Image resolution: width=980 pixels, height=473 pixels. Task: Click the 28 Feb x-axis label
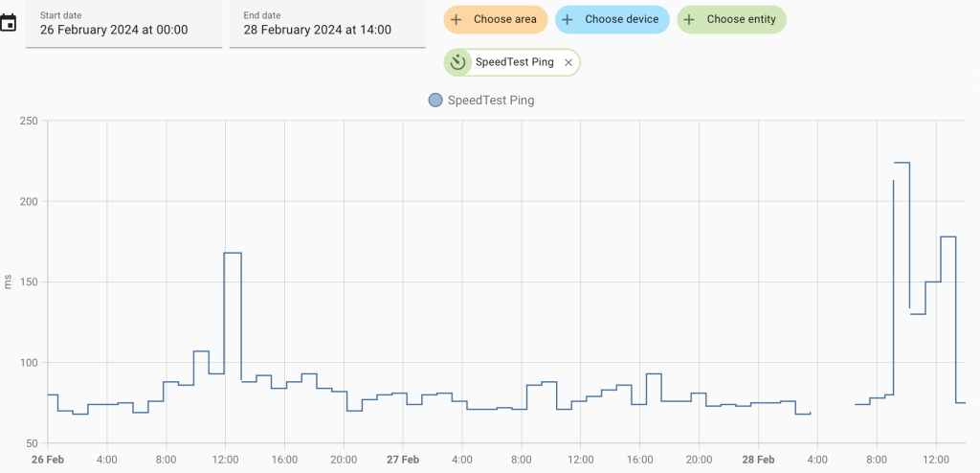point(758,460)
